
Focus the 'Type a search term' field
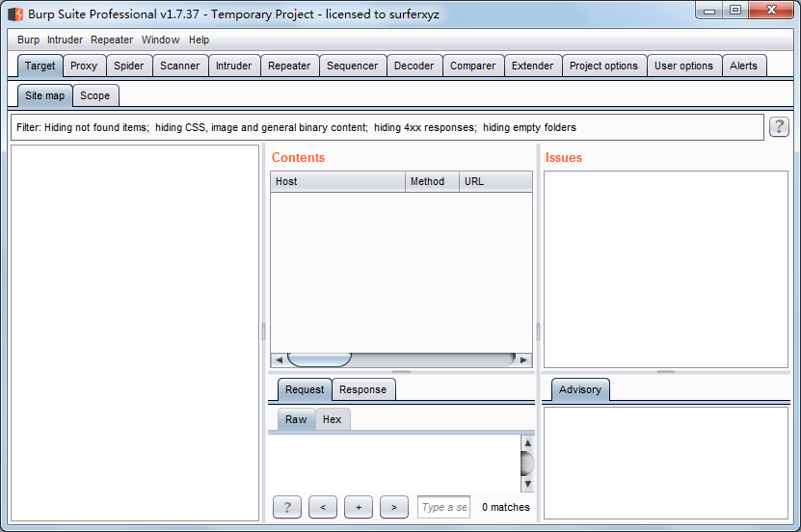(x=443, y=507)
